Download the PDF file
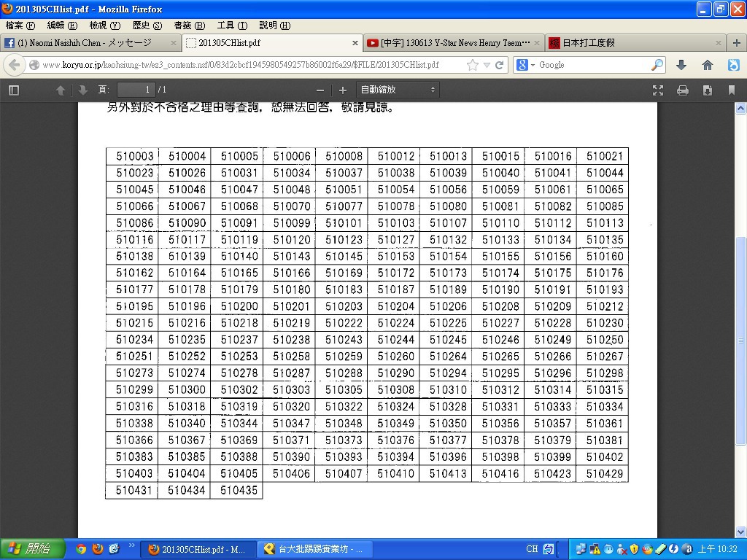 [x=708, y=90]
